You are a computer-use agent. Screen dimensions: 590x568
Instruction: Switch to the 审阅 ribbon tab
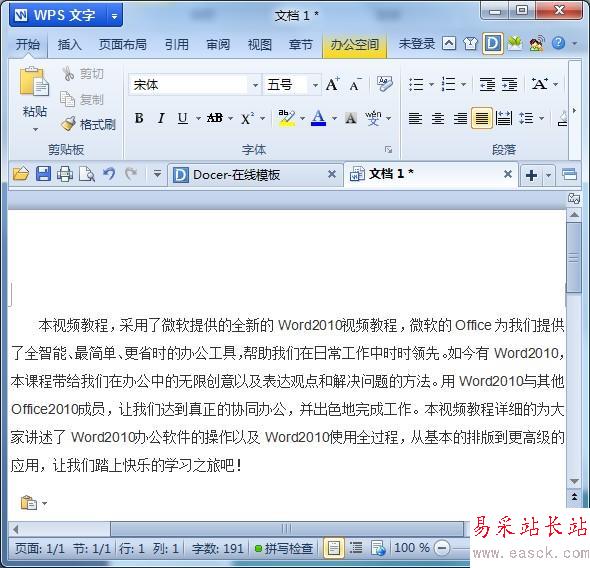pyautogui.click(x=218, y=45)
